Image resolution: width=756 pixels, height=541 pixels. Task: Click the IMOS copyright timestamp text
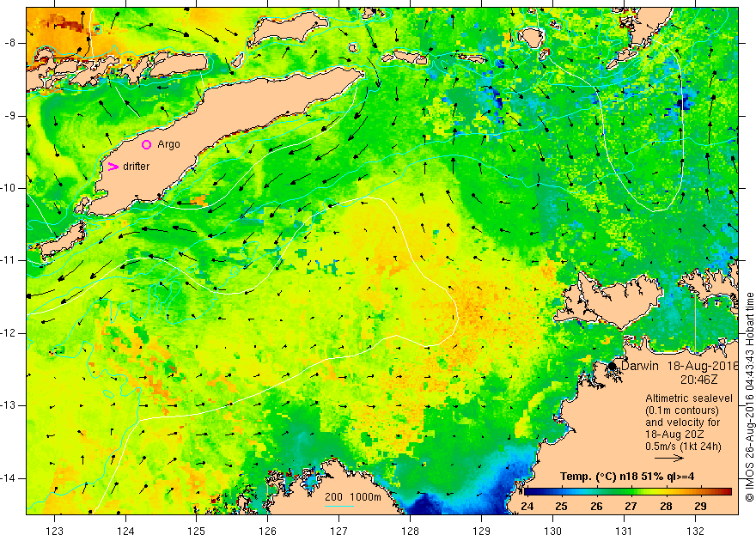point(750,397)
